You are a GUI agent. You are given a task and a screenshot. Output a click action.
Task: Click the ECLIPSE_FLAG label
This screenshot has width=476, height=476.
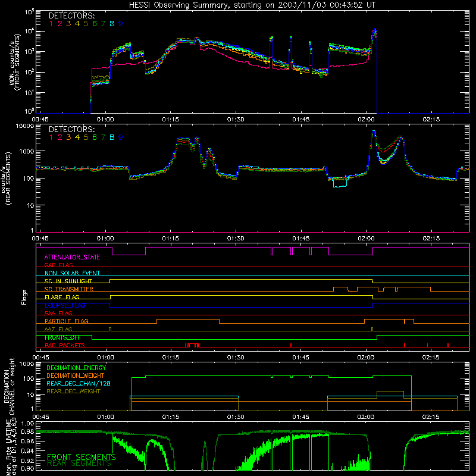coord(65,305)
